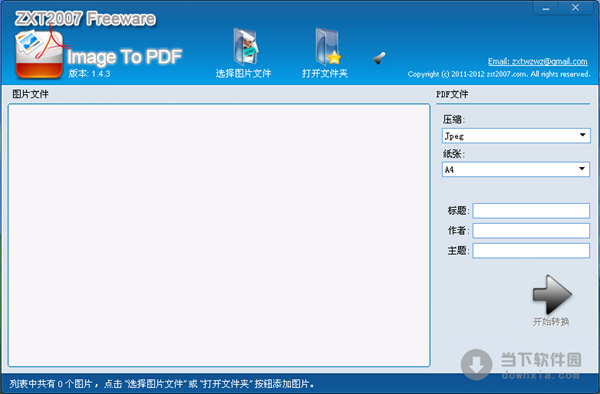
Task: Minimize the Image To PDF window
Action: [546, 8]
